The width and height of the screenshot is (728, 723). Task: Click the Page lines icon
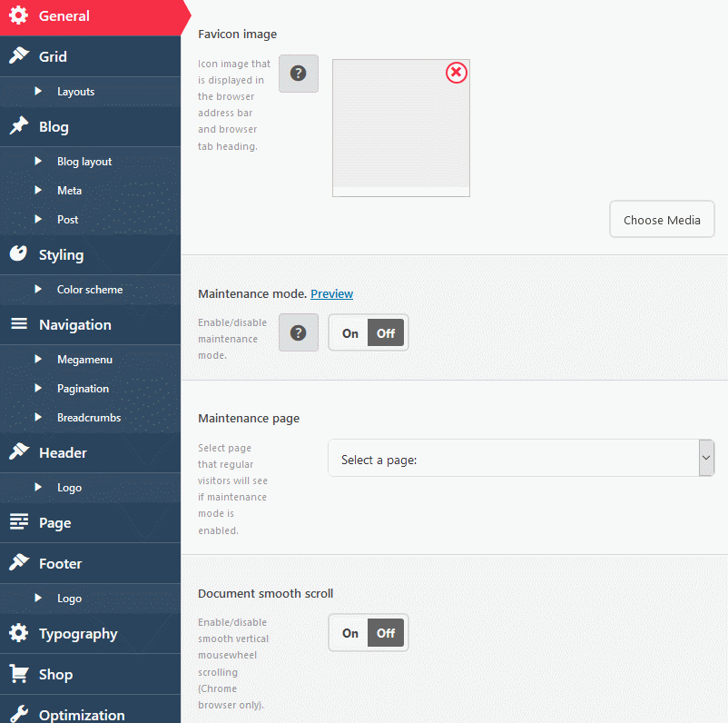pyautogui.click(x=18, y=521)
